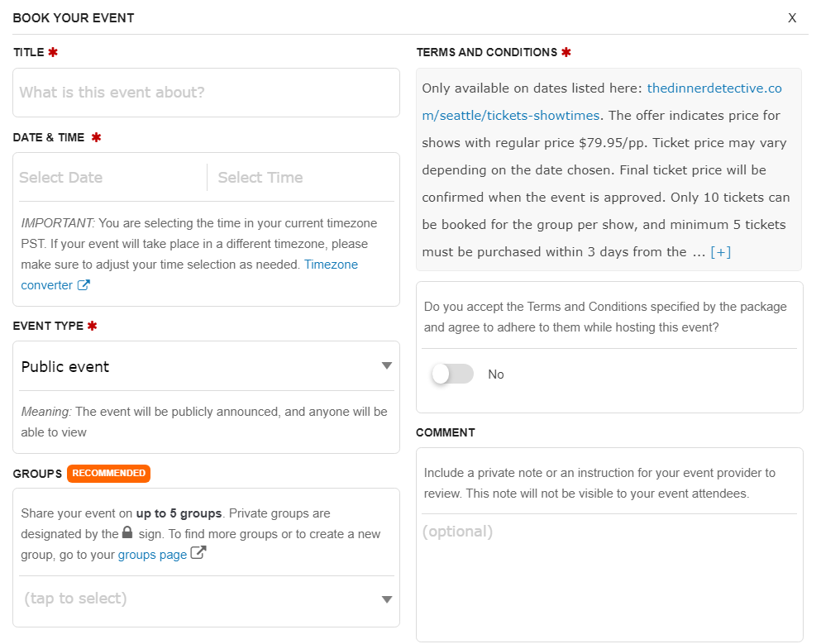Close the Book Your Event dialog
The height and width of the screenshot is (644, 821).
coord(792,18)
